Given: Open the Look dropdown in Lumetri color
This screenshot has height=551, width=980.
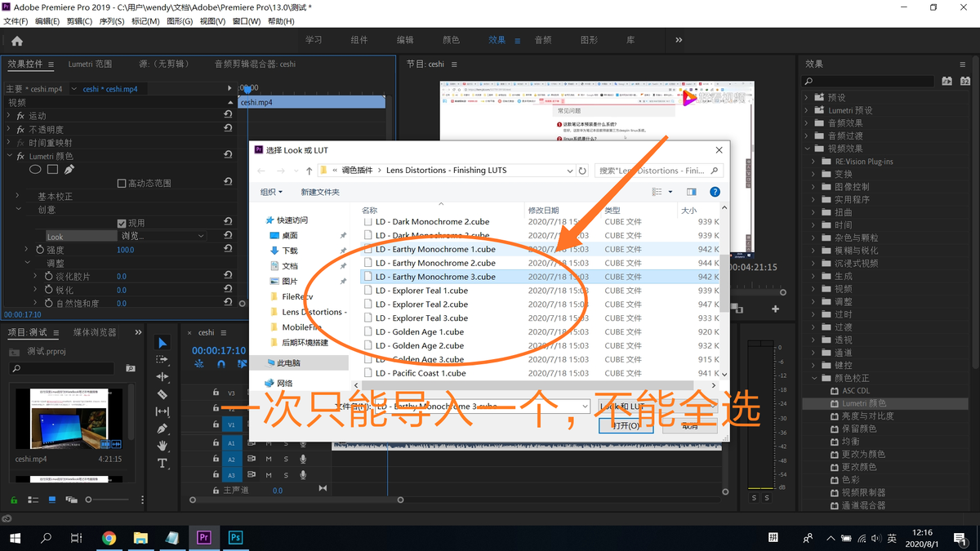Looking at the screenshot, I should coord(163,236).
